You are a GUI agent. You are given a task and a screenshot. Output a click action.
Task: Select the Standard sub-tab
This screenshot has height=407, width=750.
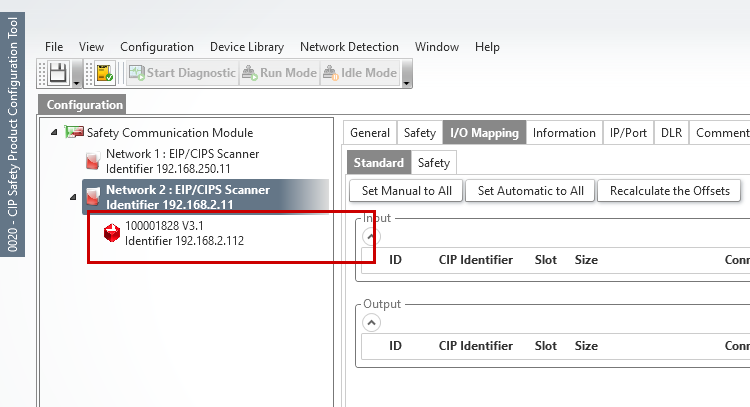[378, 163]
